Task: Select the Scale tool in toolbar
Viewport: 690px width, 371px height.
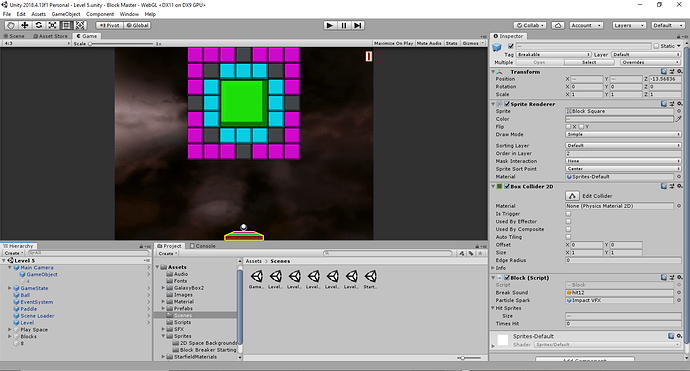Action: tap(52, 26)
